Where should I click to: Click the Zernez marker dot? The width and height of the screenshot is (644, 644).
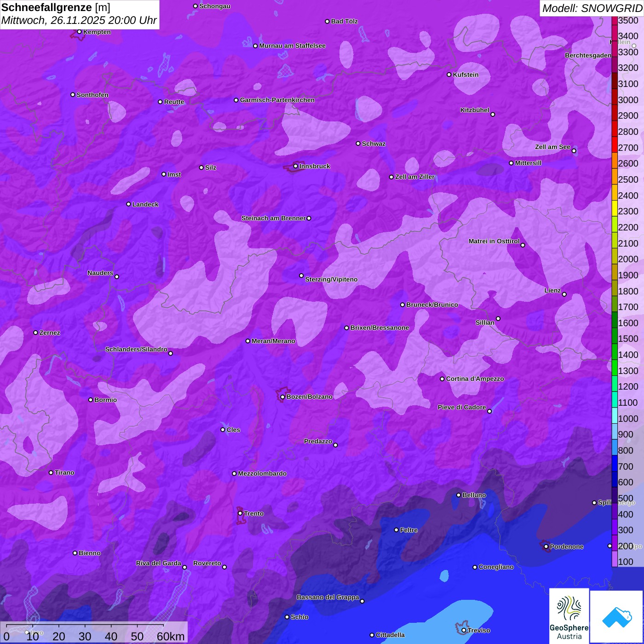click(x=35, y=333)
